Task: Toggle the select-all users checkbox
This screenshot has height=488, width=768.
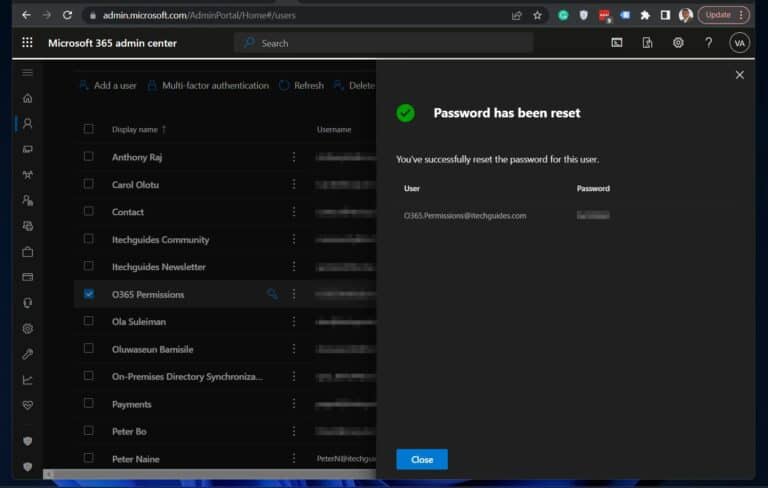Action: tap(89, 129)
